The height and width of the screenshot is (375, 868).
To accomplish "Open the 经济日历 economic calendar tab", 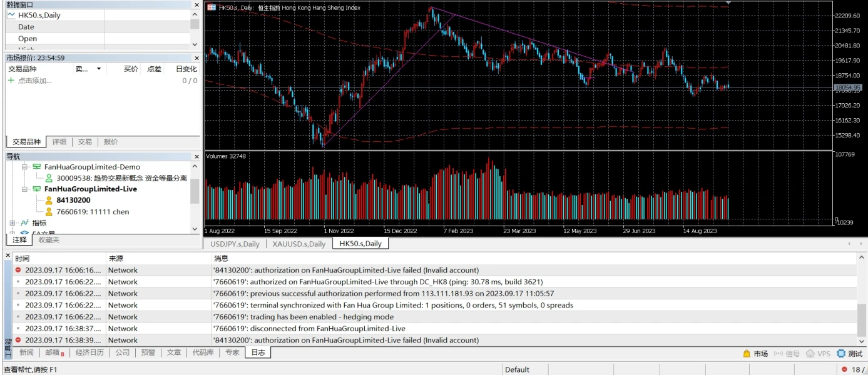I will coord(89,352).
